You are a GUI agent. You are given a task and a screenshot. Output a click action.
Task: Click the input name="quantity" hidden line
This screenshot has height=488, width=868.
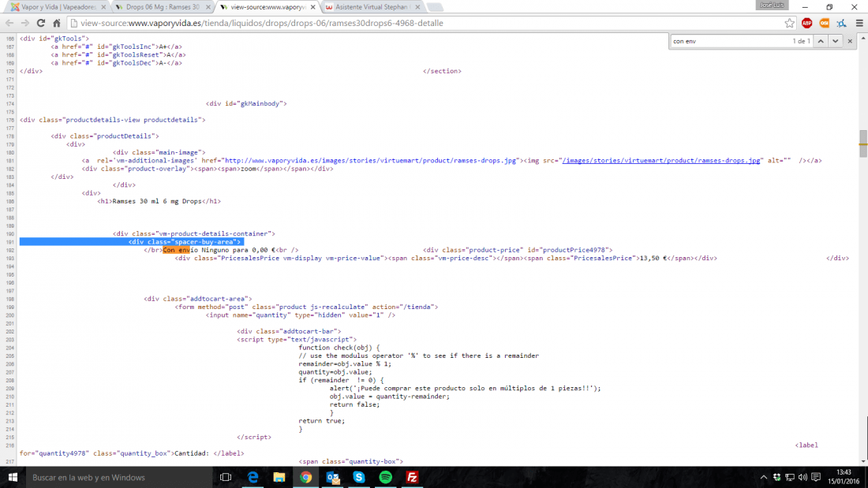coord(301,315)
